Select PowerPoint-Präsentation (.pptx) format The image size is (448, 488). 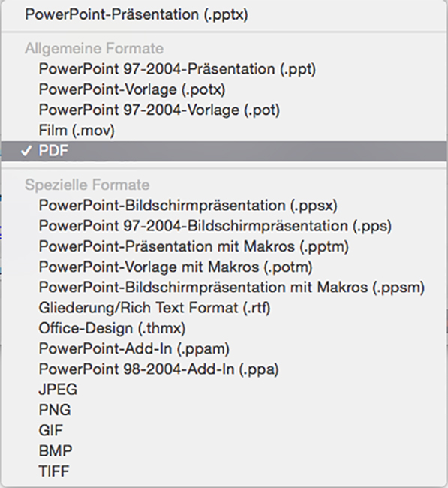tap(224, 14)
